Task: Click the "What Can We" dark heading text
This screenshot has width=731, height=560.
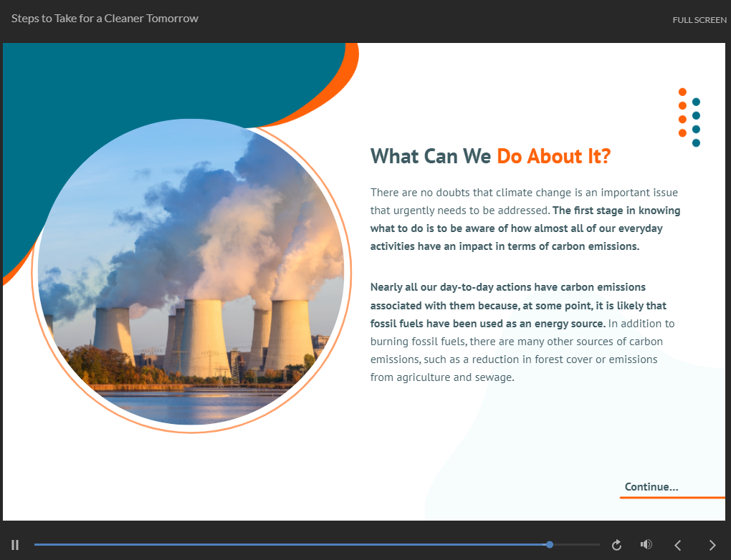Action: tap(431, 156)
